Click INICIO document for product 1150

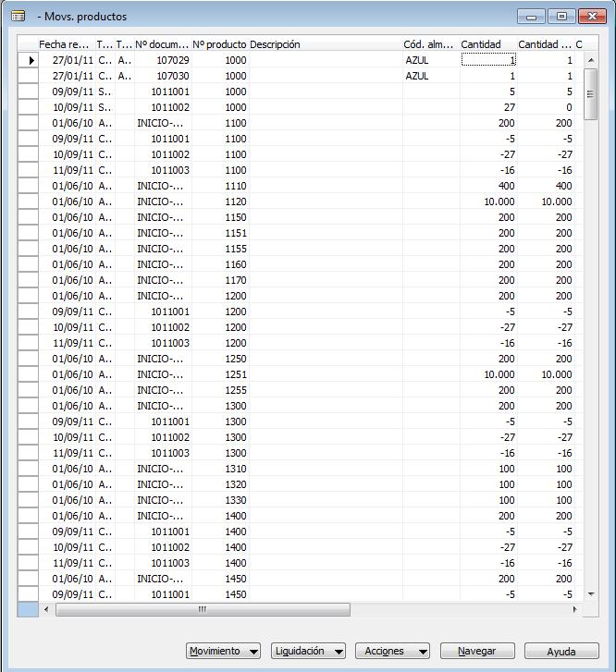pos(160,217)
